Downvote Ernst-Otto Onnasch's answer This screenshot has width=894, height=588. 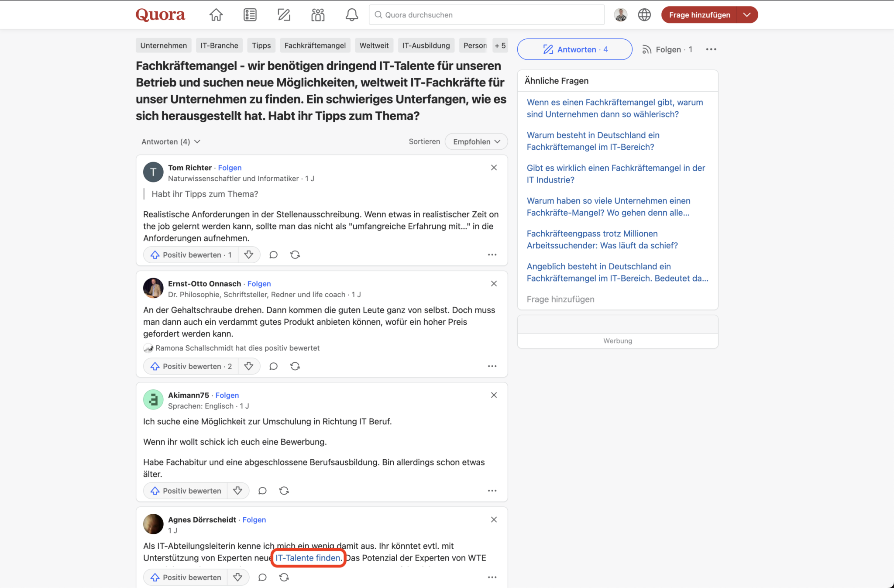click(249, 366)
